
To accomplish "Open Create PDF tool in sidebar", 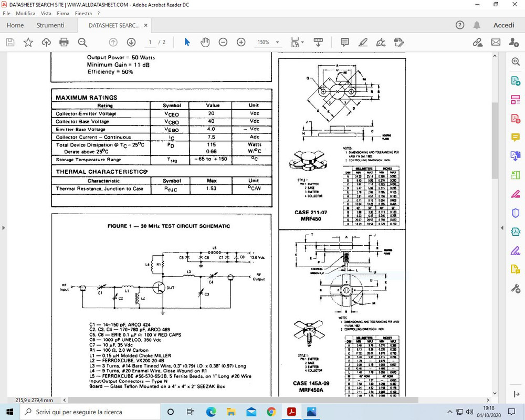I will tap(516, 118).
